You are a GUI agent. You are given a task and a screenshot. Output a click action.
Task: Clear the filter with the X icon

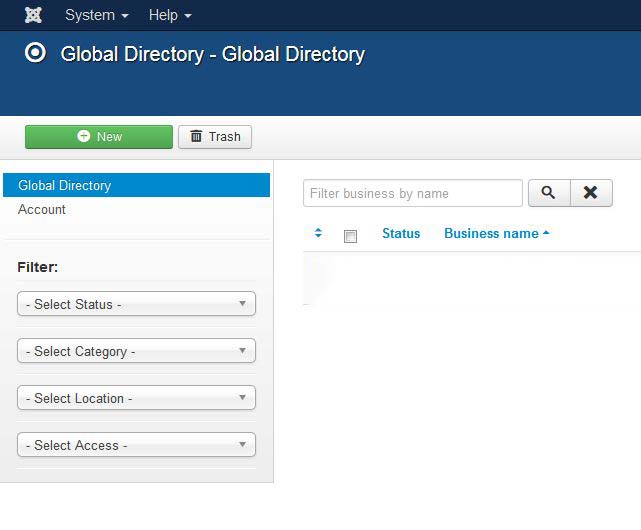coord(591,193)
